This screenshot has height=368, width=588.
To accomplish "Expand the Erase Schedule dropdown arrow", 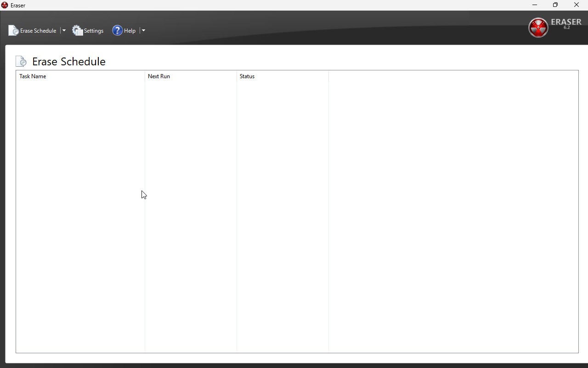I will click(x=64, y=31).
